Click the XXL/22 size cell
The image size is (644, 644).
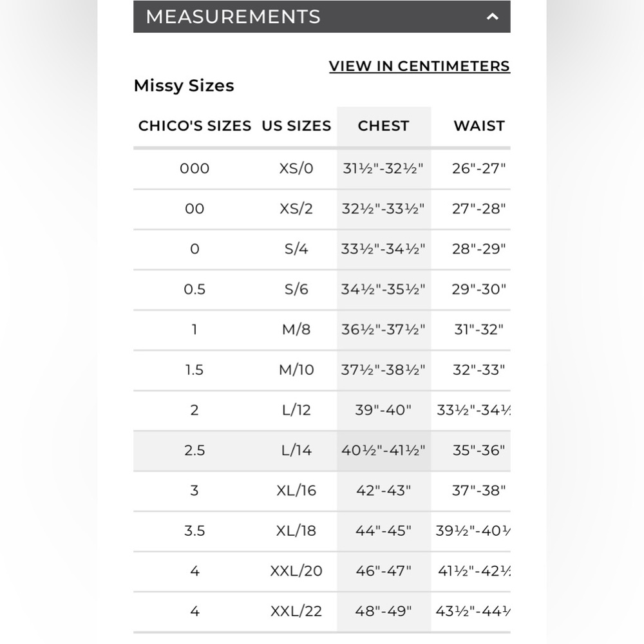tap(296, 612)
